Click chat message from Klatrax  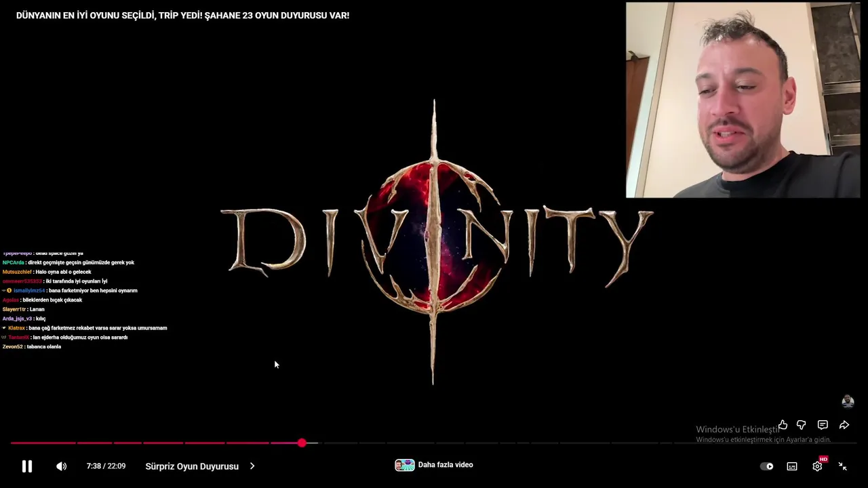(x=85, y=328)
